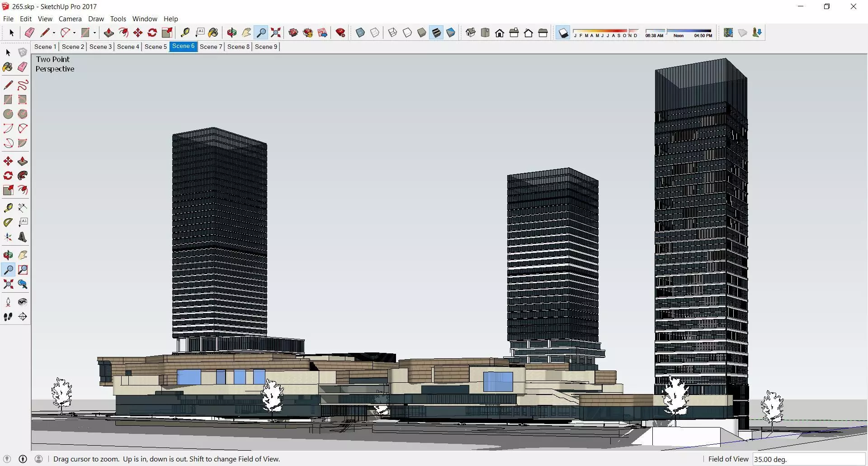
Task: Select the Eraser tool in top toolbar
Action: pos(29,33)
